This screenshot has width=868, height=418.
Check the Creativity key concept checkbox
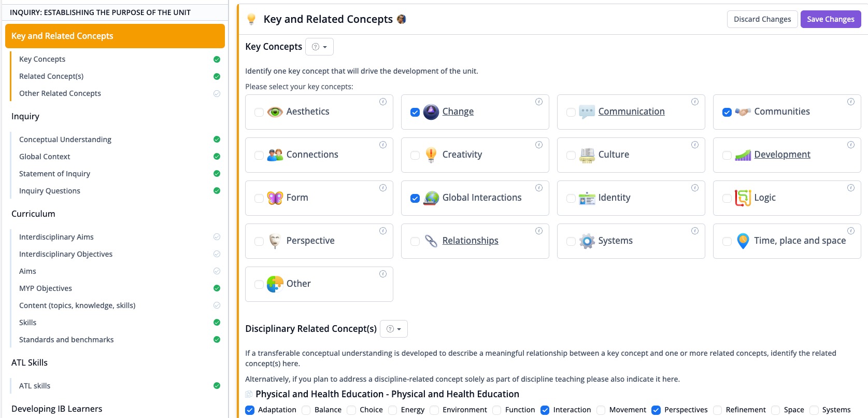coord(415,155)
